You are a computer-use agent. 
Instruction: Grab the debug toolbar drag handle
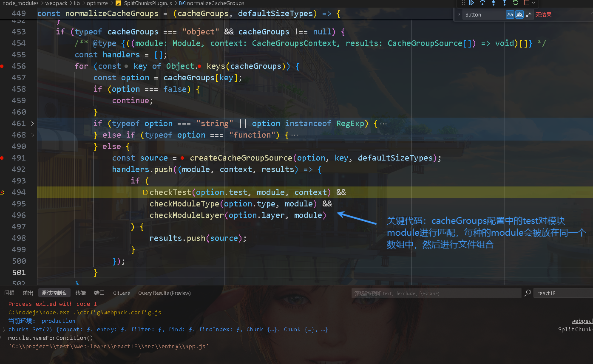pos(463,3)
